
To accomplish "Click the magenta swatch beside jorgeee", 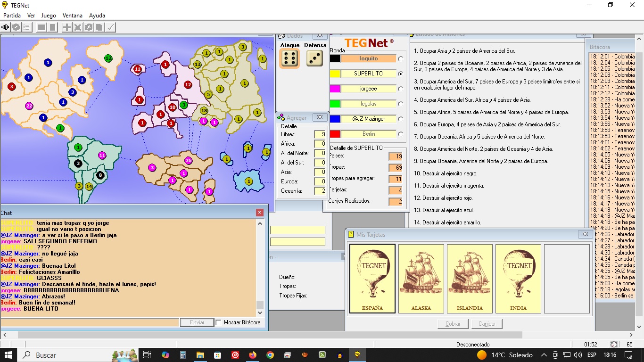I will 335,89.
